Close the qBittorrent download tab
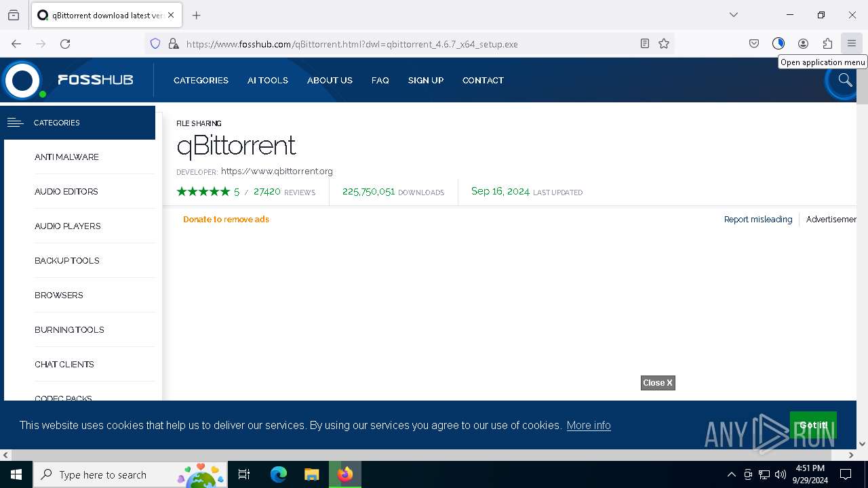 tap(171, 15)
